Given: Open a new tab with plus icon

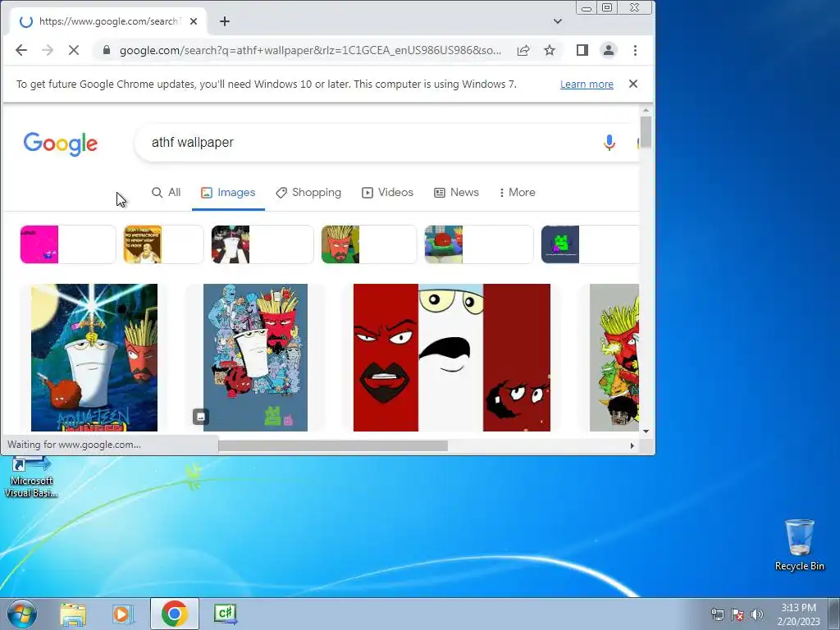Looking at the screenshot, I should point(225,21).
